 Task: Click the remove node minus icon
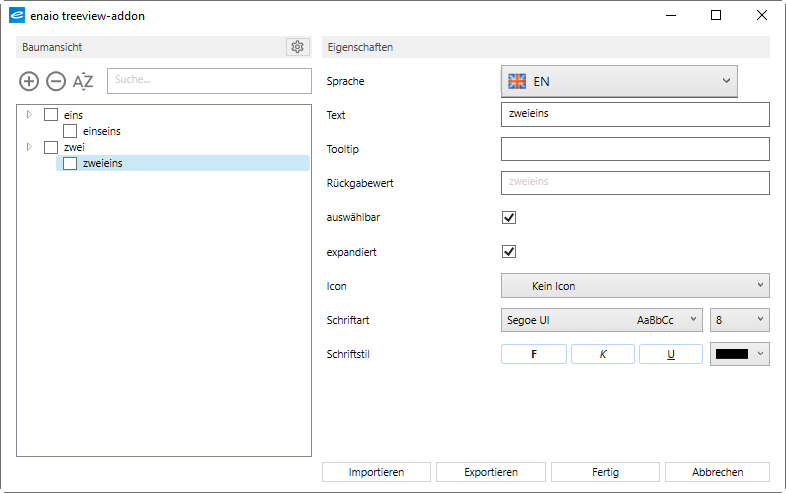pyautogui.click(x=56, y=81)
